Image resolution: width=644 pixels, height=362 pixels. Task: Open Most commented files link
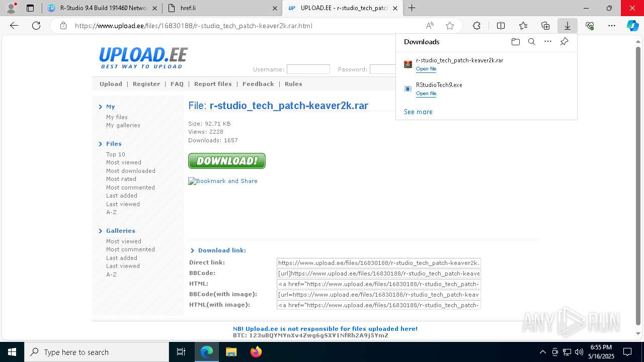[130, 188]
